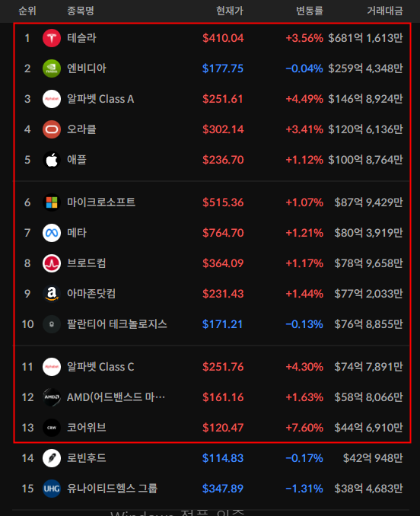Click the Microsoft logo icon
The height and width of the screenshot is (516, 420).
(x=52, y=202)
